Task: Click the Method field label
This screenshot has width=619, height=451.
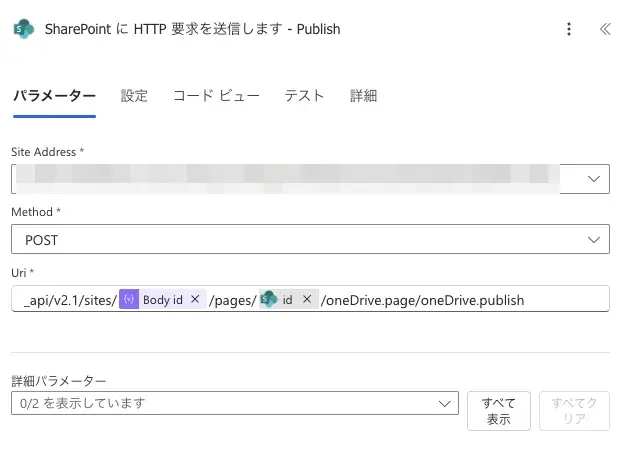Action: pos(32,212)
